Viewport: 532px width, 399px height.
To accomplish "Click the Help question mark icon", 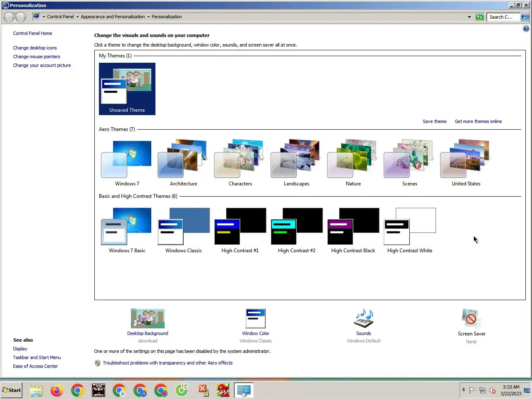I will tap(526, 29).
